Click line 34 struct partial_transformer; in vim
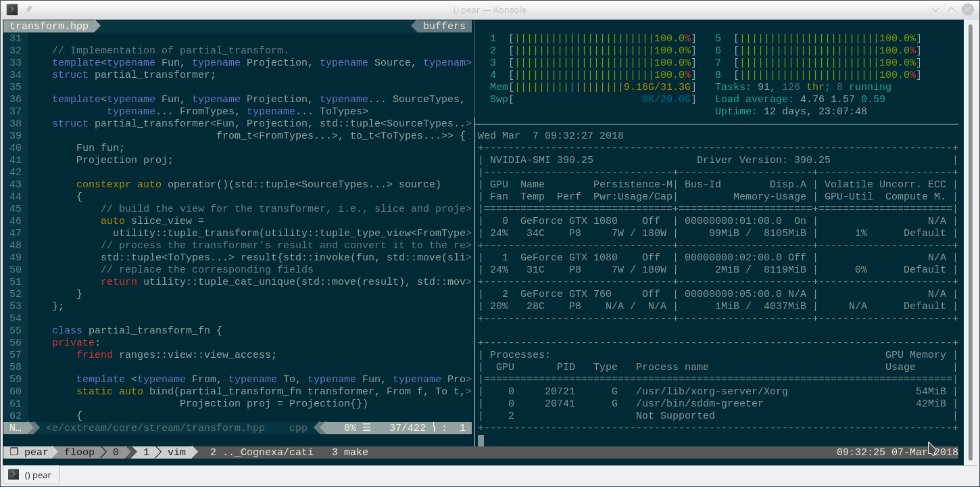980x487 pixels. pos(134,74)
